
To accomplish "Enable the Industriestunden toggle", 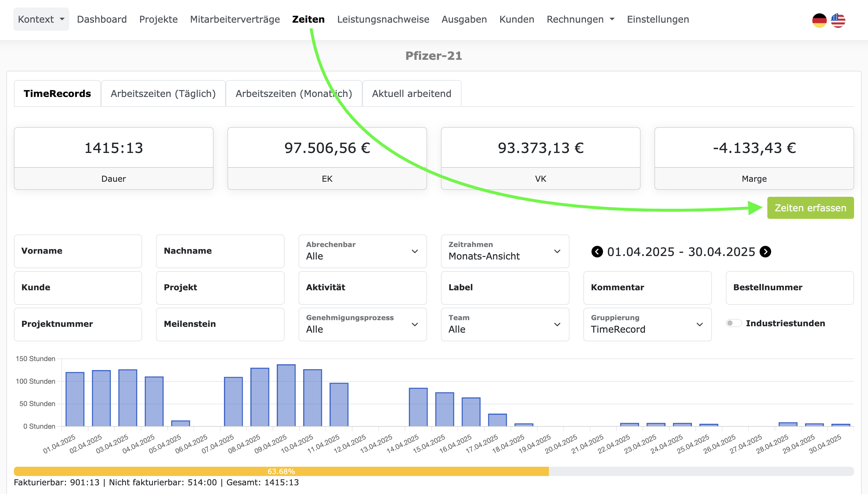I will 734,323.
